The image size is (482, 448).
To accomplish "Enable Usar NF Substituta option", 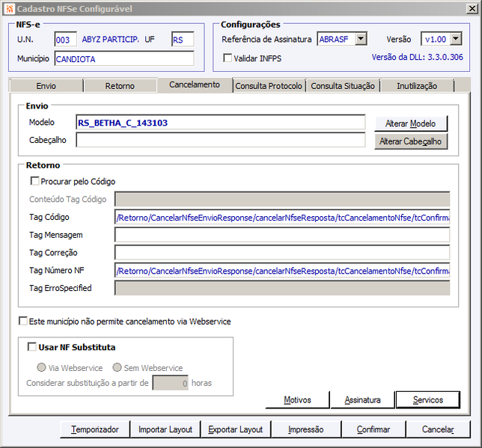I will click(32, 346).
